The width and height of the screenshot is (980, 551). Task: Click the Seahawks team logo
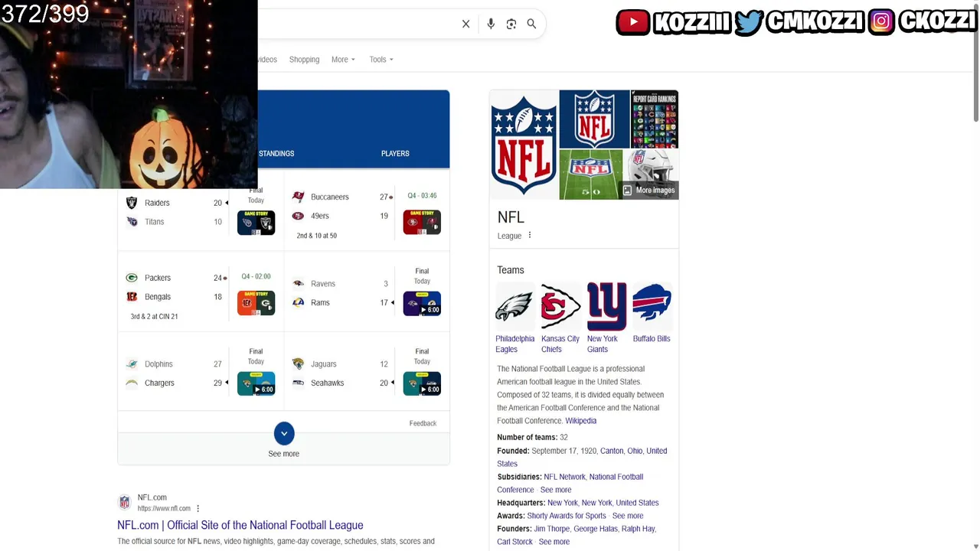tap(298, 383)
